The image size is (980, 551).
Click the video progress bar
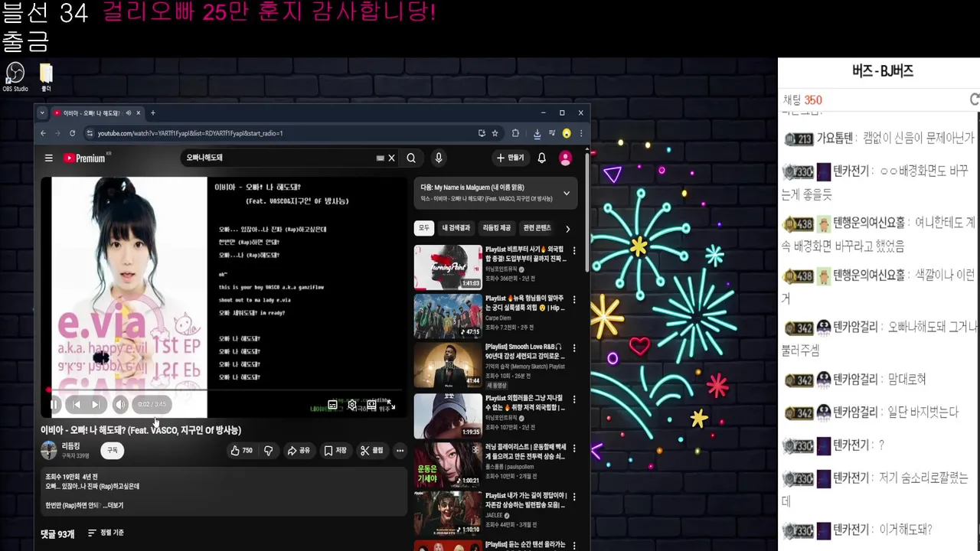coord(224,390)
